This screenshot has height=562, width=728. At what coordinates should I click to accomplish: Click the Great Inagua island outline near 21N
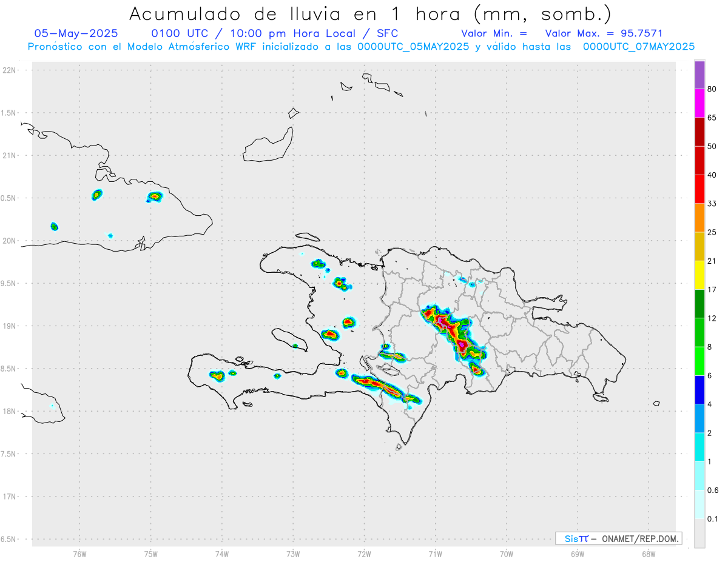point(268,144)
